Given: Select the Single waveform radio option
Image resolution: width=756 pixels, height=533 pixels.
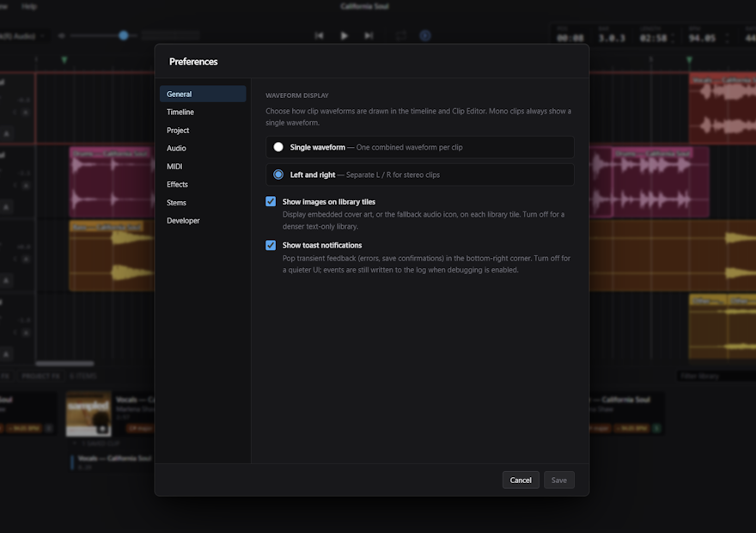Looking at the screenshot, I should (x=278, y=147).
